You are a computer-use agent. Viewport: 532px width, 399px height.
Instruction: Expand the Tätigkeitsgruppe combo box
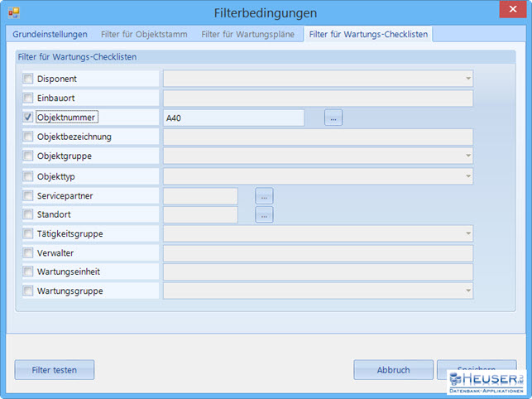467,234
